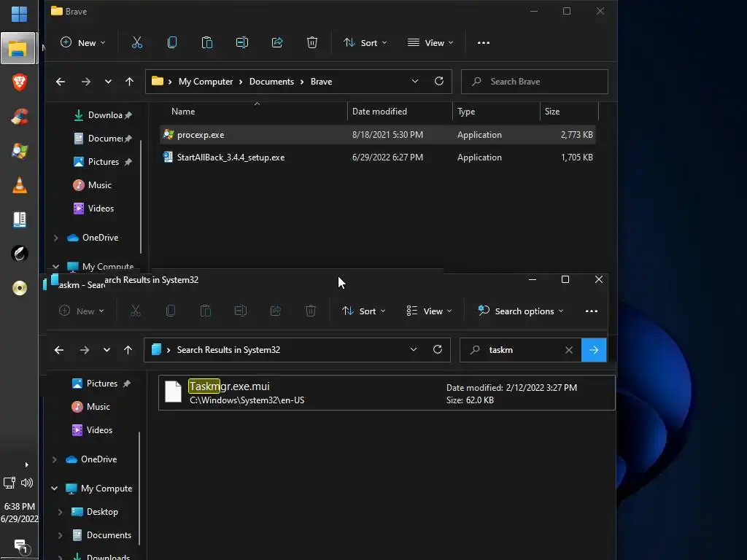Refresh the Brave folder view

pyautogui.click(x=438, y=81)
